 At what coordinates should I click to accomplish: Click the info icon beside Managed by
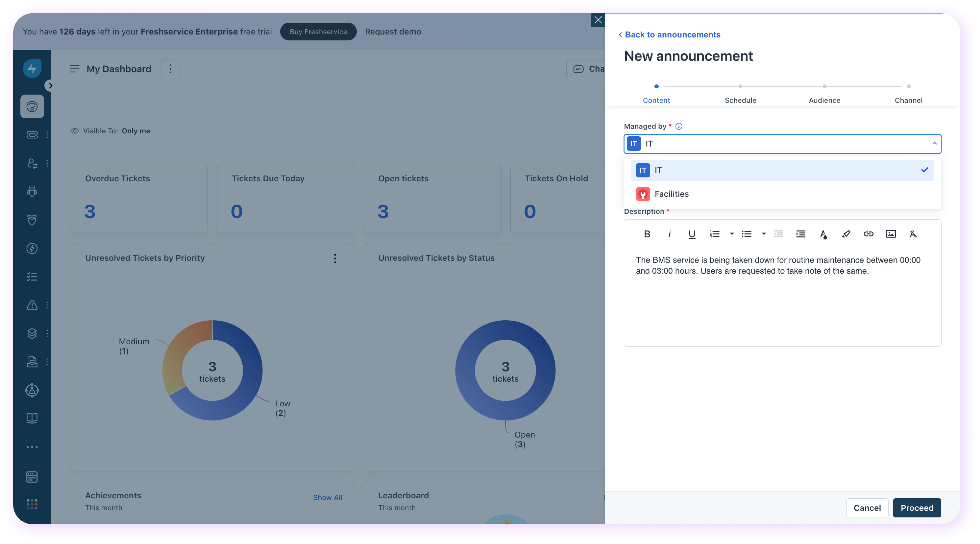679,126
